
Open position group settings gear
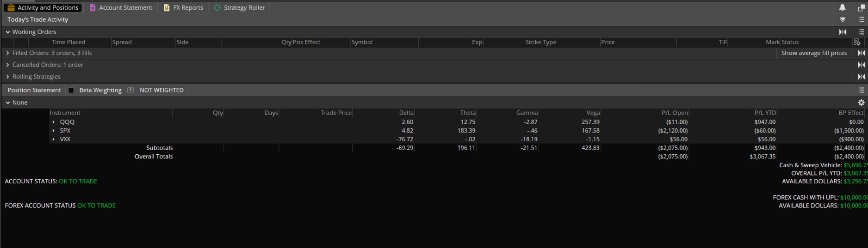point(861,103)
